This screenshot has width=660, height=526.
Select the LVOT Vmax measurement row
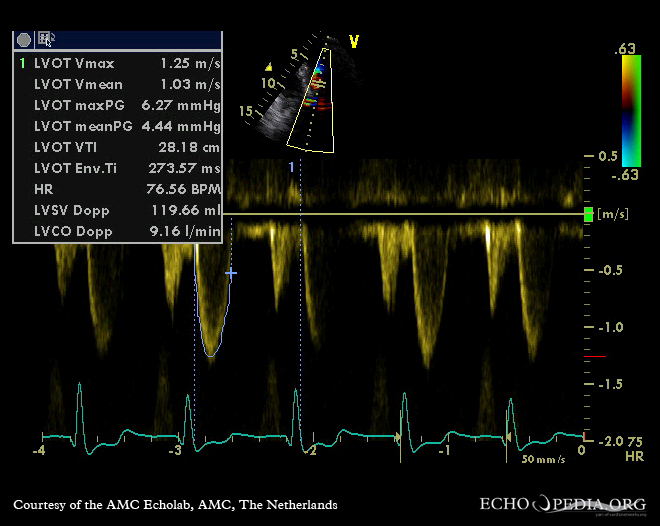tap(118, 62)
